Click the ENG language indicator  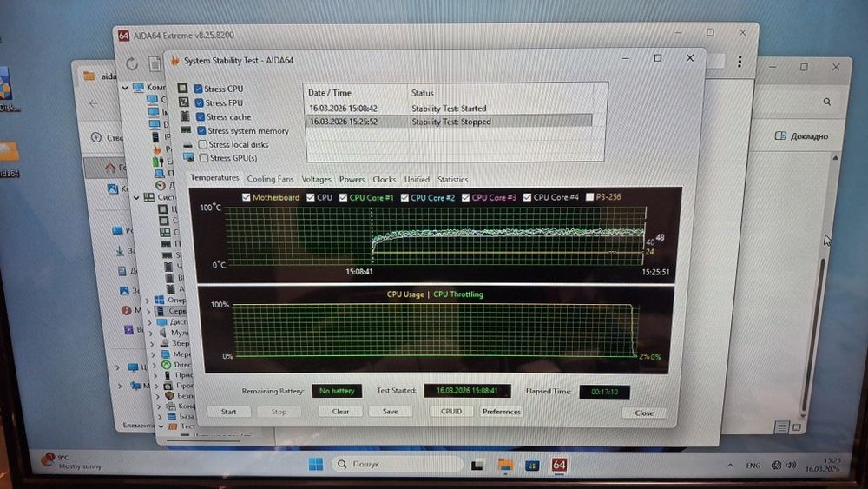click(x=753, y=466)
